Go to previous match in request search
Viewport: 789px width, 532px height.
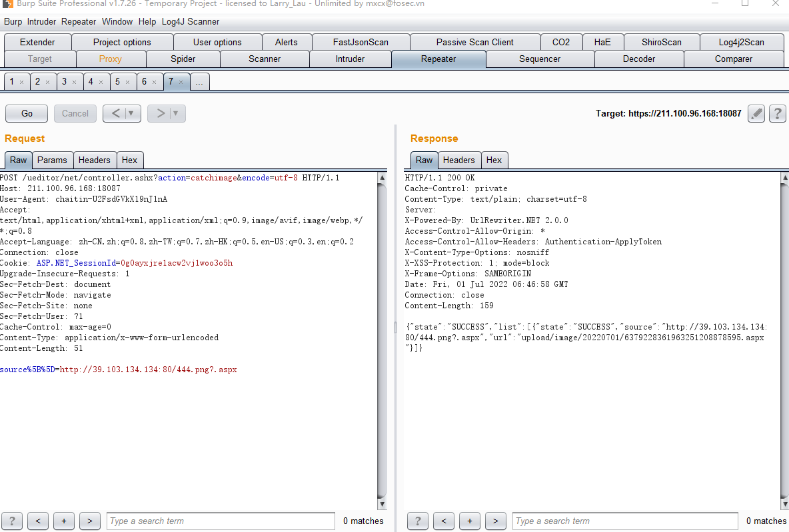pyautogui.click(x=38, y=521)
